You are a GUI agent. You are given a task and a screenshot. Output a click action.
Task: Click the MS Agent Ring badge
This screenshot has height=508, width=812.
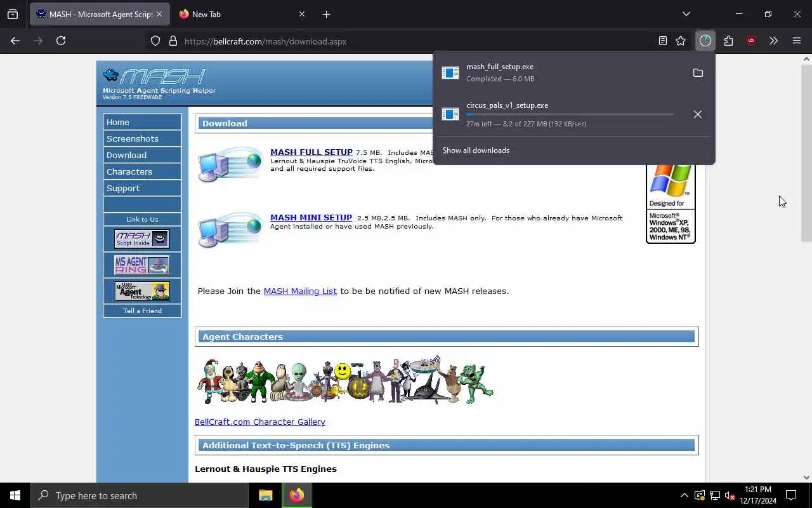[x=142, y=265]
